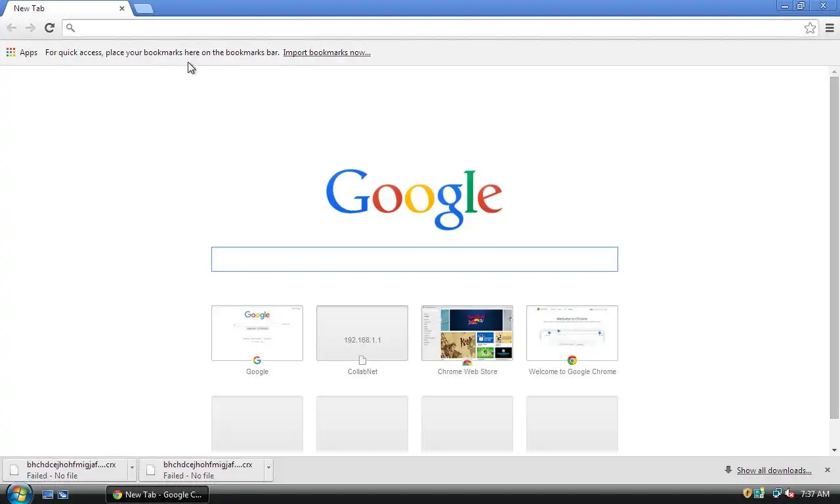The image size is (840, 504).
Task: Click the Chrome Web Store label text
Action: tap(467, 371)
